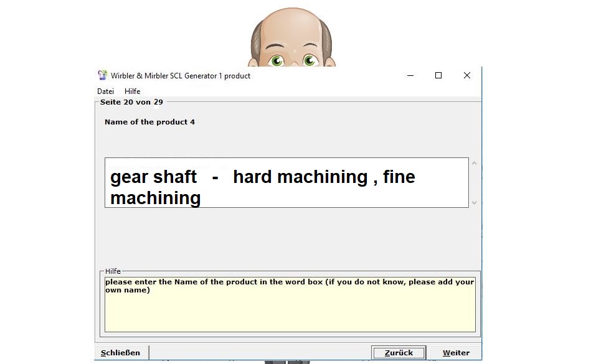Minimize the SCL Generator window
The width and height of the screenshot is (596, 364).
tap(410, 75)
